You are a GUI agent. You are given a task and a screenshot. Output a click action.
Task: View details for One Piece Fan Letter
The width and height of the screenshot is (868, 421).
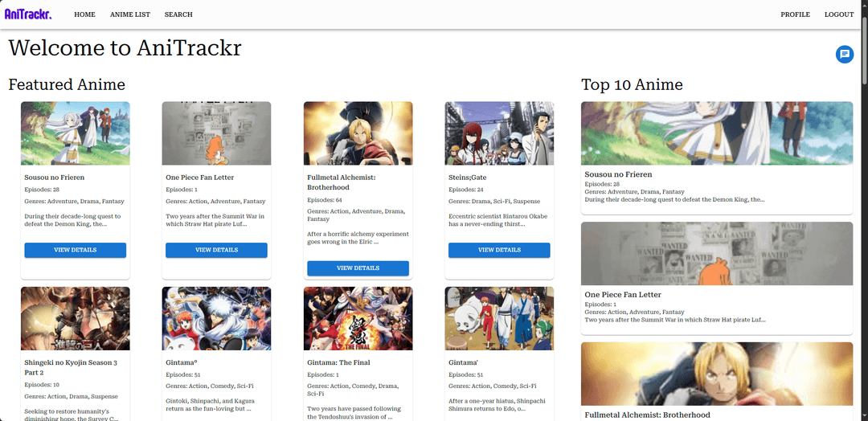pos(216,250)
